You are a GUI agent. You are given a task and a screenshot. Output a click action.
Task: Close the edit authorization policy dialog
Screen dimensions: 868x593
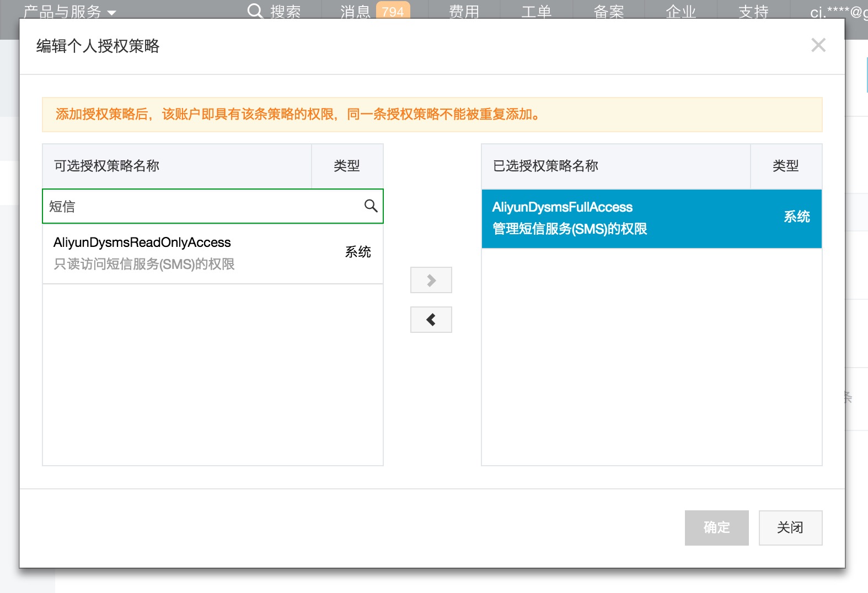coord(818,45)
